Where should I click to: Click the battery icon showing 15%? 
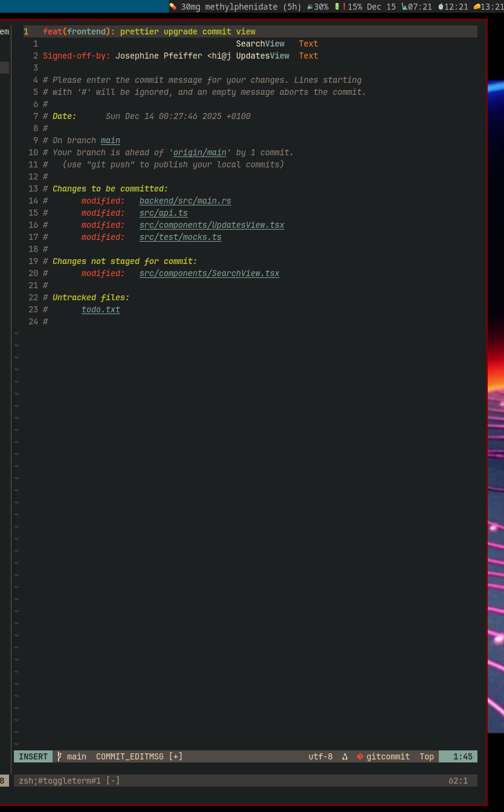[x=337, y=7]
